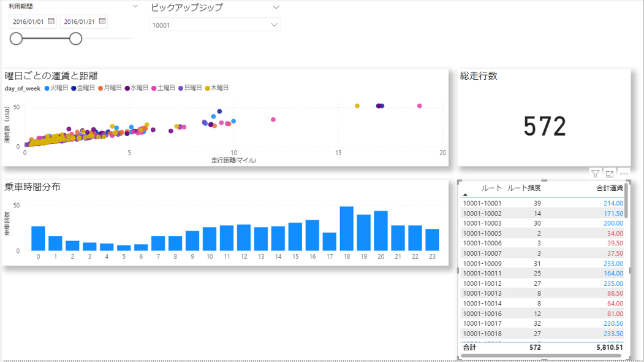Toggle 金曜日 series in the legend

83,88
